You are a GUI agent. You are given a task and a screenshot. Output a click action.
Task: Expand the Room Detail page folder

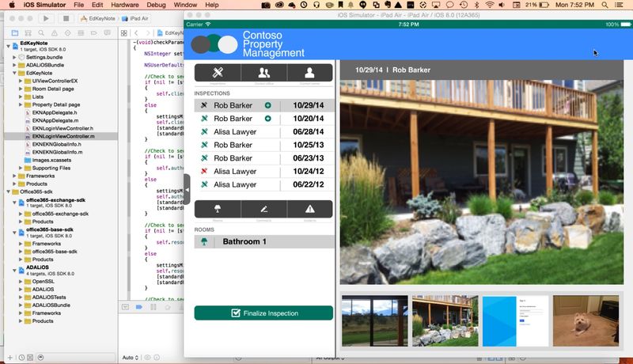pyautogui.click(x=21, y=89)
